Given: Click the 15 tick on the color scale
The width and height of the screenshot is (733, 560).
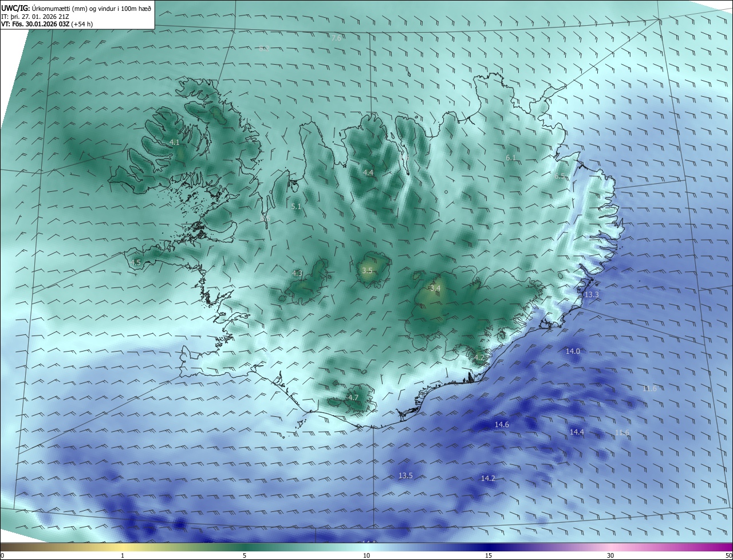Looking at the screenshot, I should 488,555.
